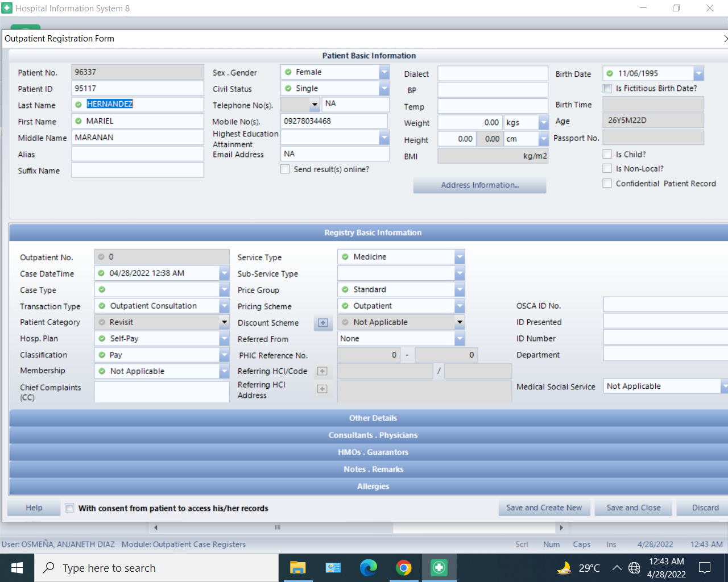Click the Last Name field HERNANDEZ
Viewport: 728px width, 582px height.
[x=138, y=105]
